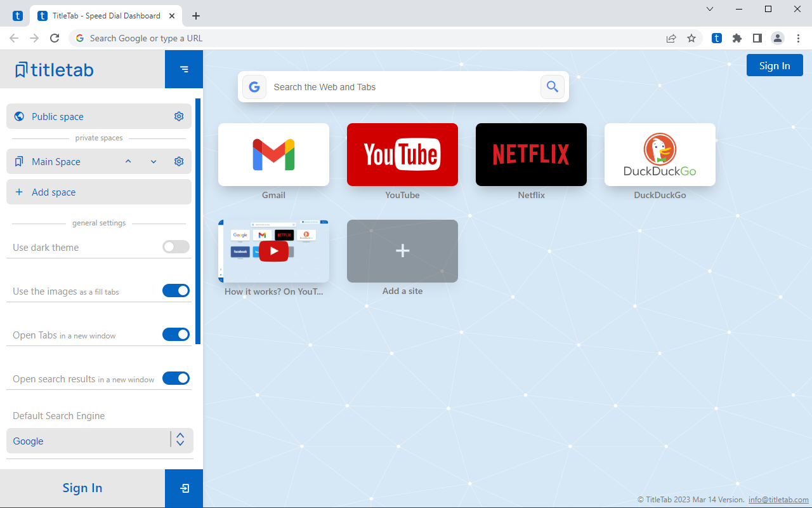Click the sidebar blue scrollbar
The width and height of the screenshot is (812, 508).
(x=198, y=221)
